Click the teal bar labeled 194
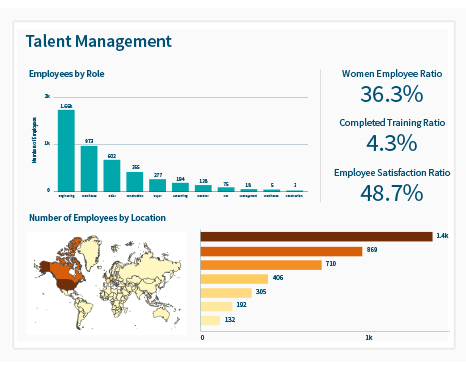 [x=180, y=187]
